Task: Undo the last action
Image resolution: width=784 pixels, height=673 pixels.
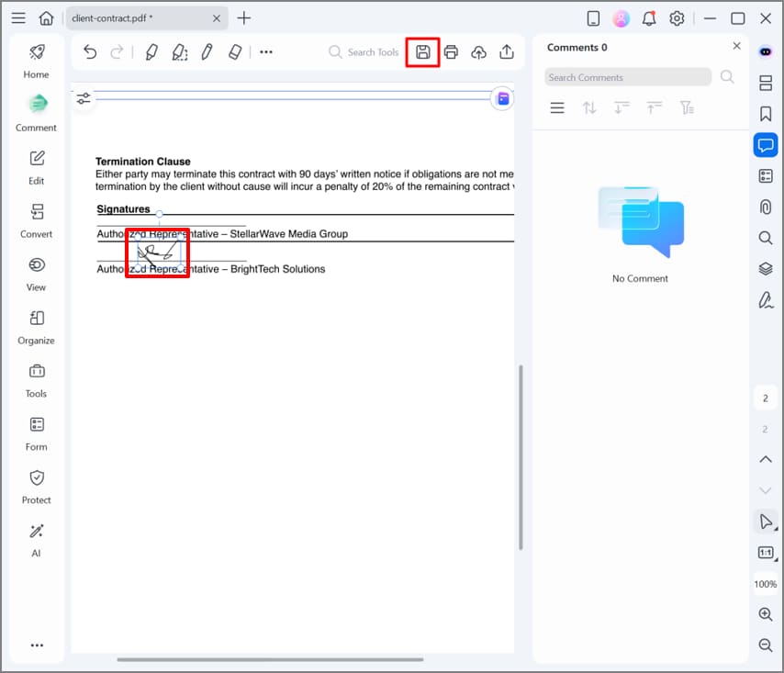Action: 89,52
